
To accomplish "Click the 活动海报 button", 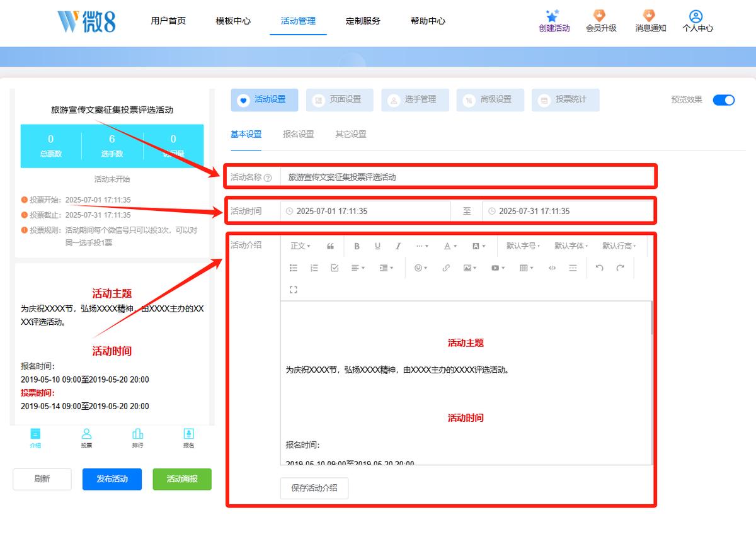I will coord(182,479).
